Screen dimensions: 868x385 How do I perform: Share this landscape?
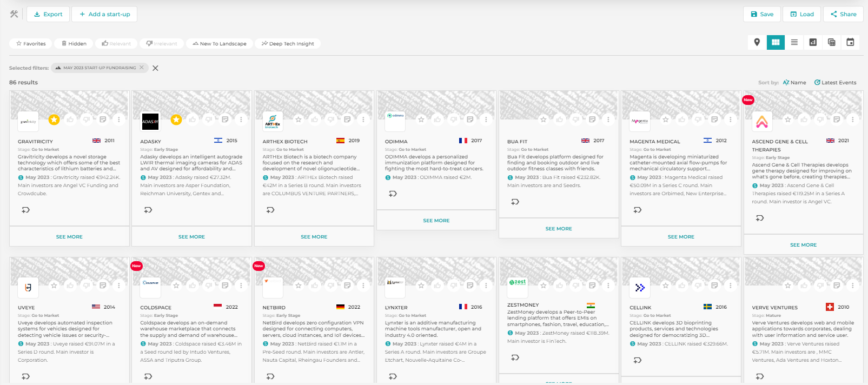click(x=843, y=14)
